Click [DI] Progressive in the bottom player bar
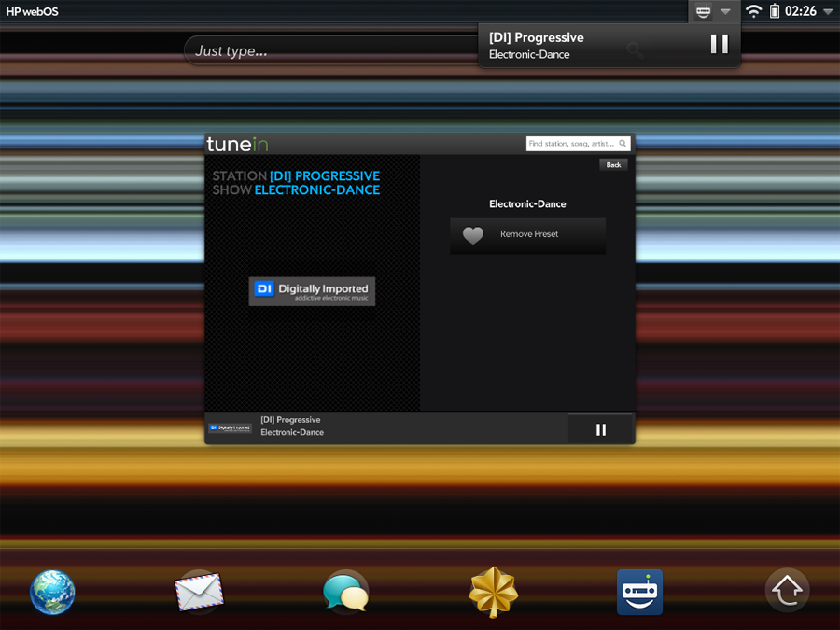 point(290,420)
